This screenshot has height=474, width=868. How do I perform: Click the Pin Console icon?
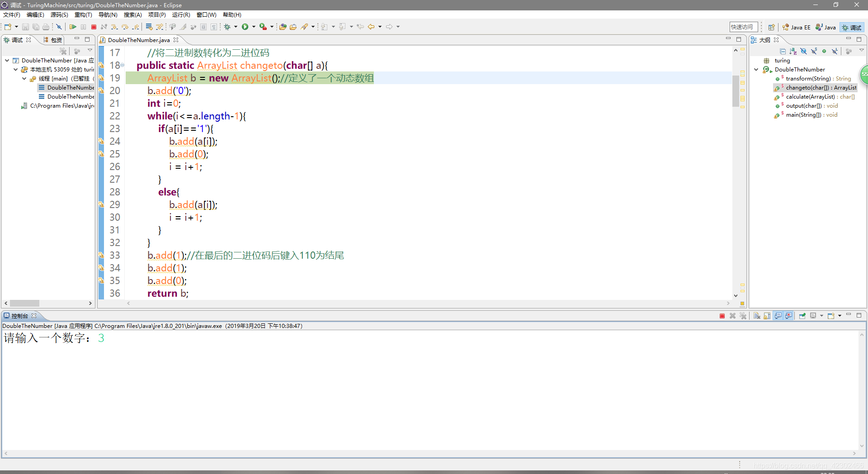click(802, 316)
